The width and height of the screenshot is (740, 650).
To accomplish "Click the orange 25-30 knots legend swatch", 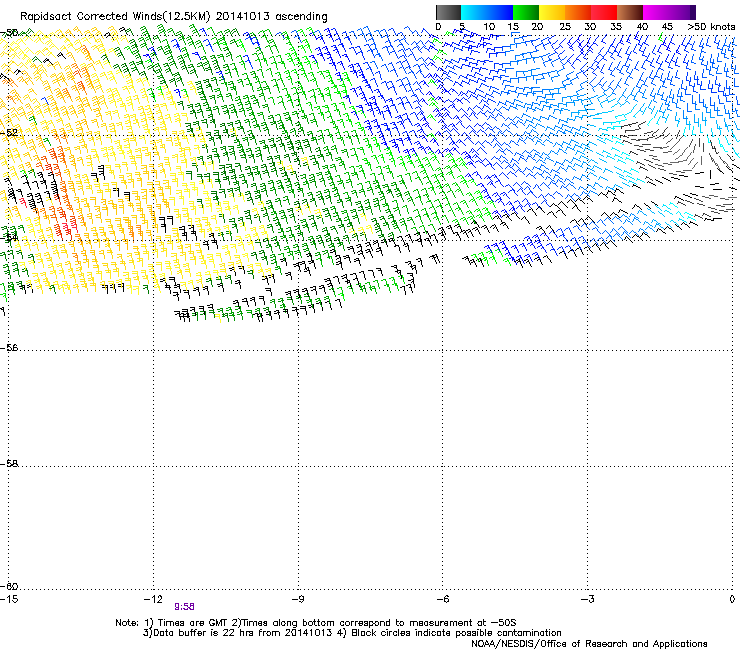I will coord(578,12).
